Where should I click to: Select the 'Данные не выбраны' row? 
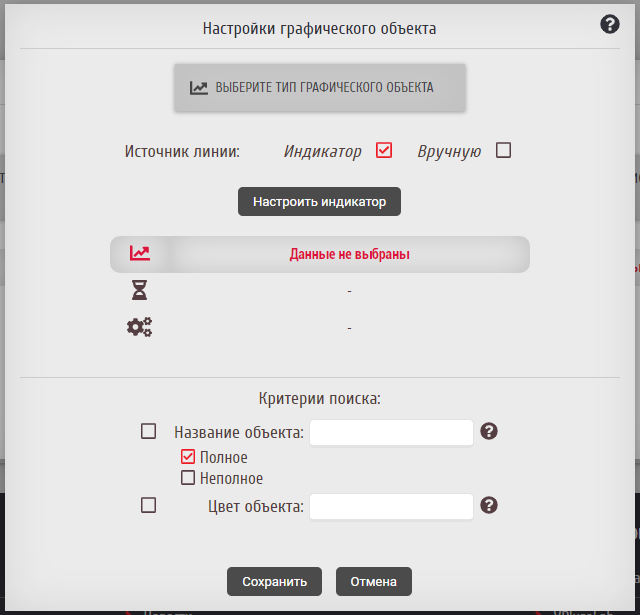click(x=349, y=254)
